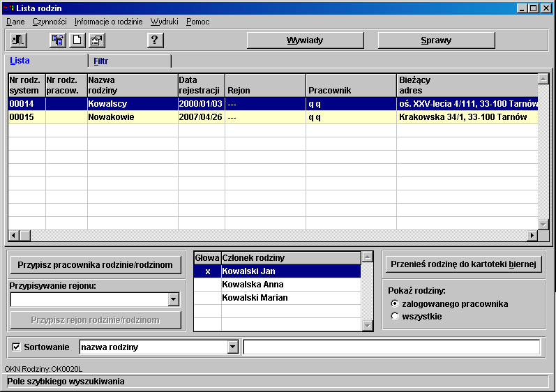556x392 pixels.
Task: Click the Nazwa rodziny column header
Action: click(133, 85)
